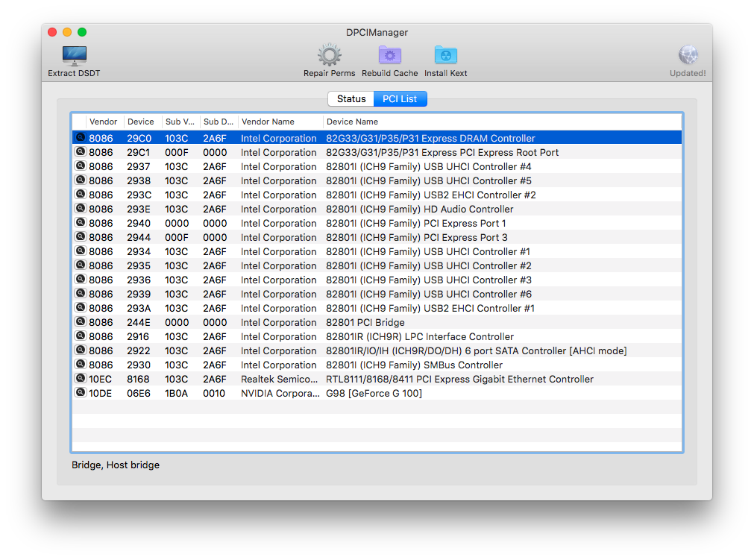Click lookup icon for USB2 EHCI Controller #1 row

81,308
